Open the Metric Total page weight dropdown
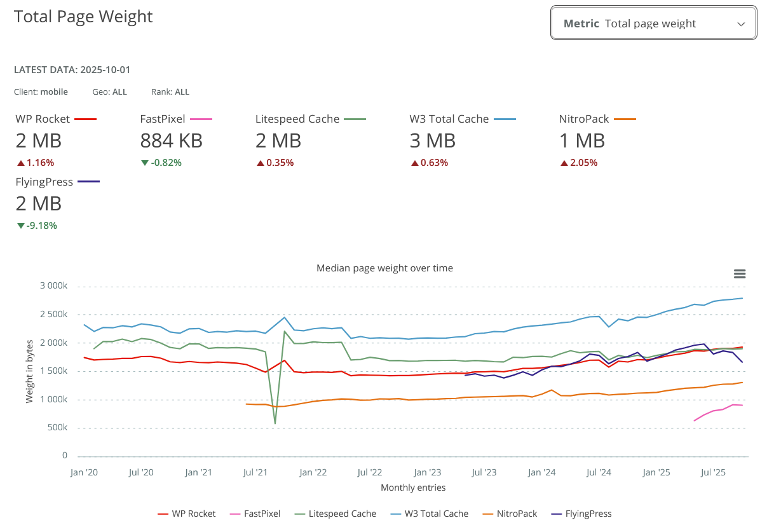The width and height of the screenshot is (767, 532). pyautogui.click(x=653, y=24)
